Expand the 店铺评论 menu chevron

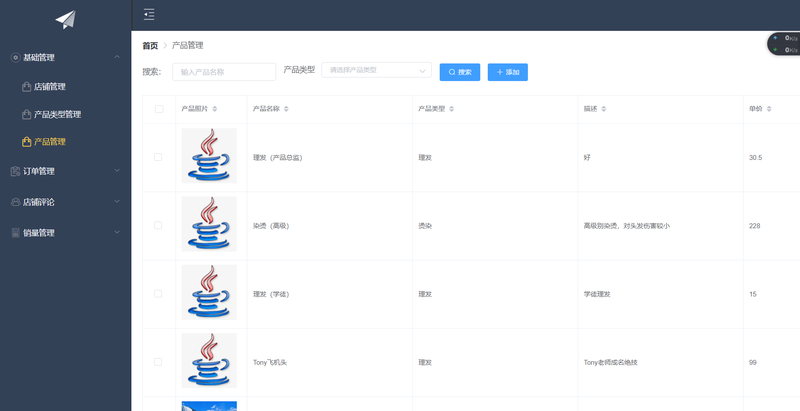pyautogui.click(x=117, y=201)
